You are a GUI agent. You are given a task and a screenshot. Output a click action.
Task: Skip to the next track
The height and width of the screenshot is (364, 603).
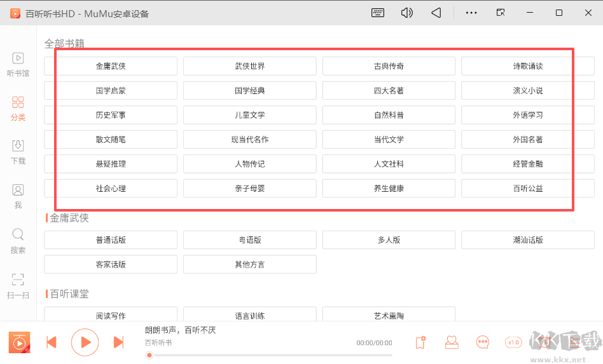(118, 342)
